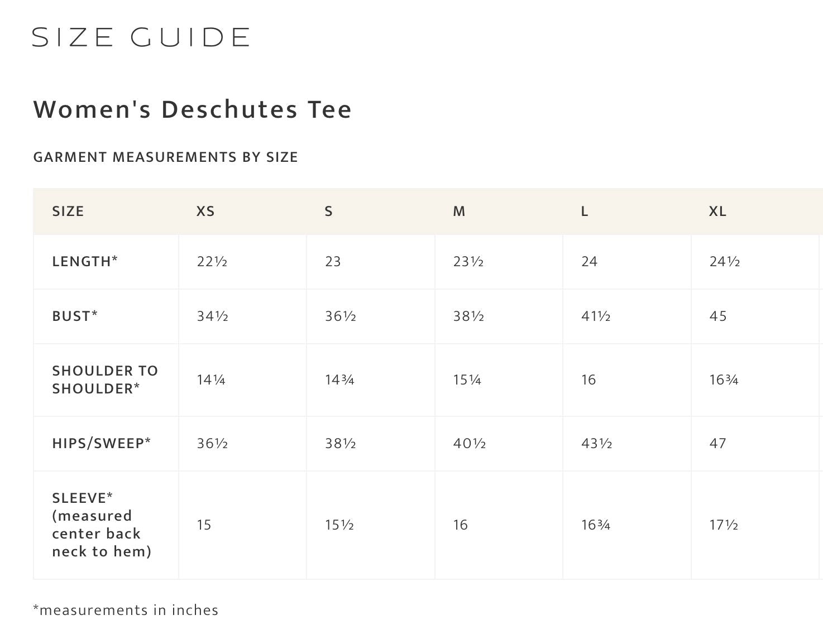
Task: Click the hips/sweep value for size L
Action: coord(597,444)
